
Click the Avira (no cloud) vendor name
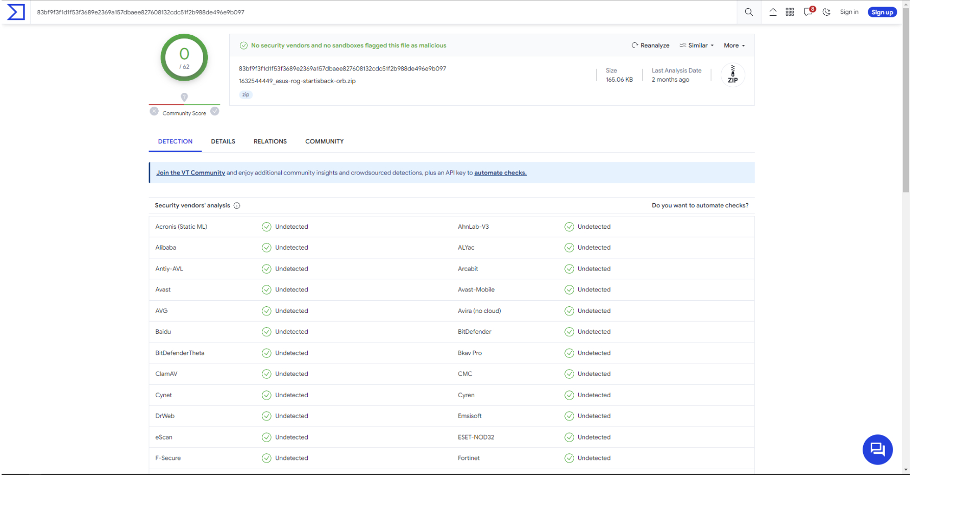coord(479,311)
